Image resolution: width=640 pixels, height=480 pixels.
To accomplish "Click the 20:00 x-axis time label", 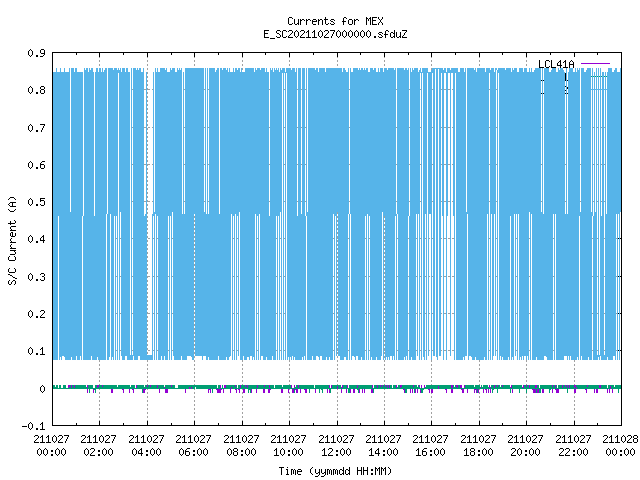I will (525, 452).
